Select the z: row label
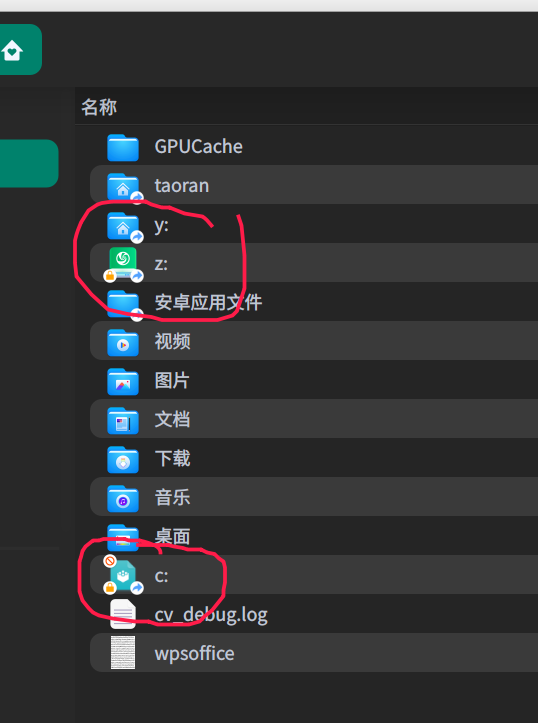 (161, 264)
